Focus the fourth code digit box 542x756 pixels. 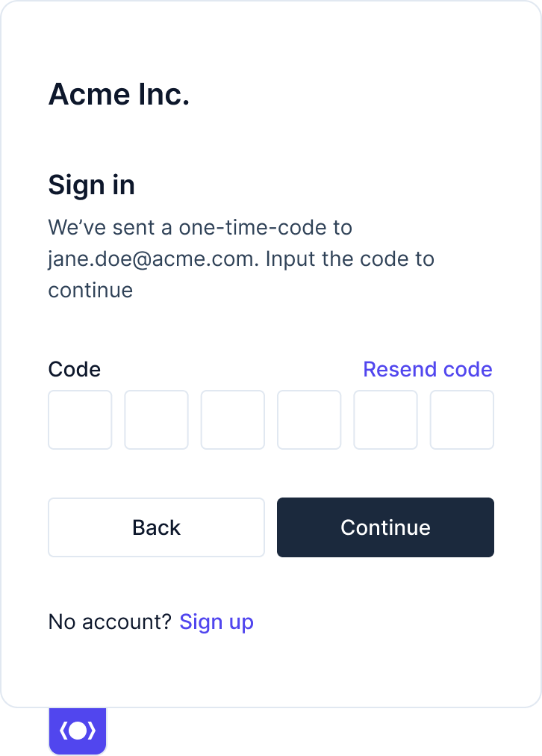click(x=309, y=420)
